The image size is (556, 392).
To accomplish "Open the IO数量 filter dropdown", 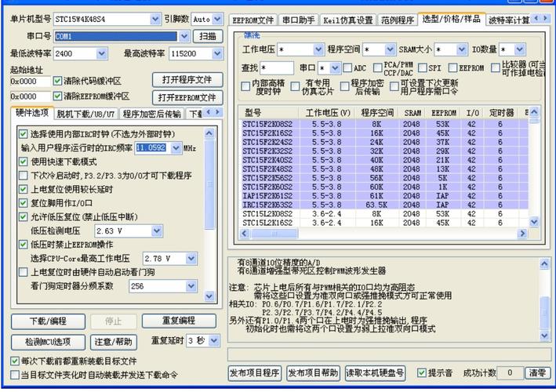I will (x=519, y=49).
